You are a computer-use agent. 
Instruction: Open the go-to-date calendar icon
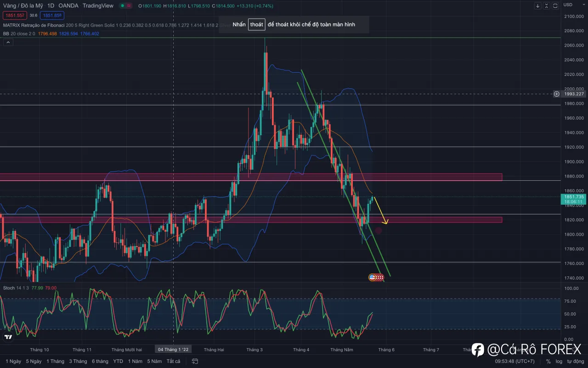coord(195,362)
